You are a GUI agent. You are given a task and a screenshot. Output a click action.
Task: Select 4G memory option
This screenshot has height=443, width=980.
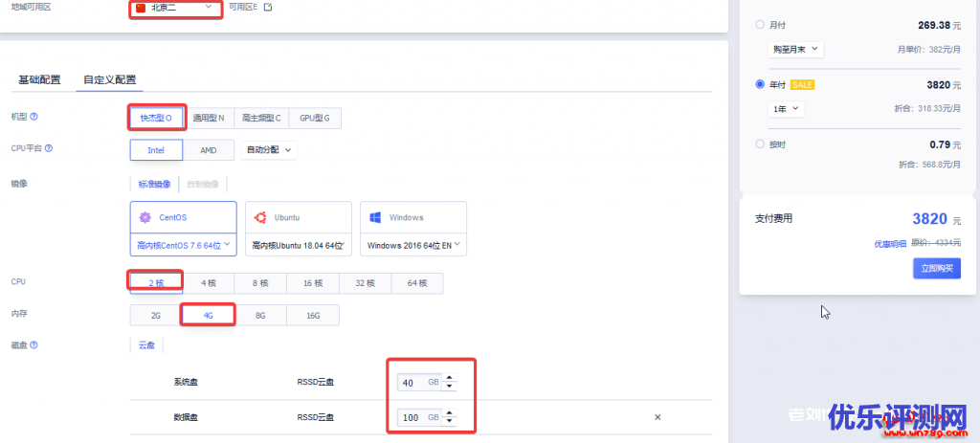click(208, 316)
